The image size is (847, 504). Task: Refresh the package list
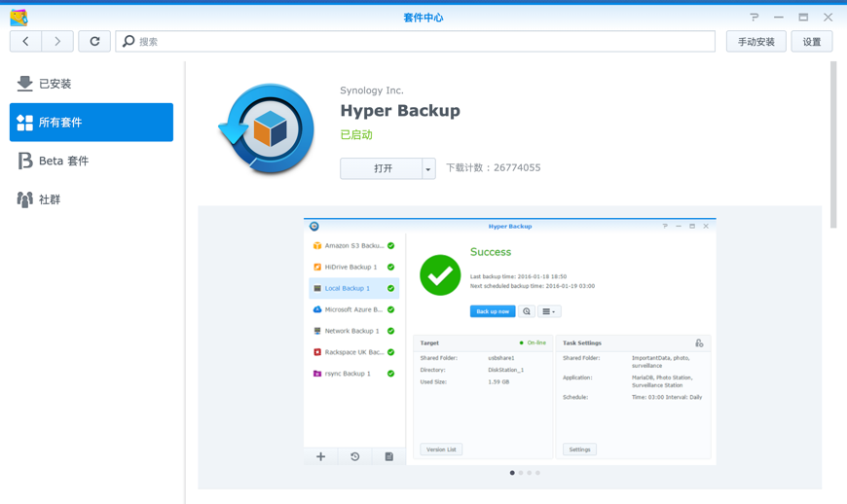pyautogui.click(x=94, y=42)
